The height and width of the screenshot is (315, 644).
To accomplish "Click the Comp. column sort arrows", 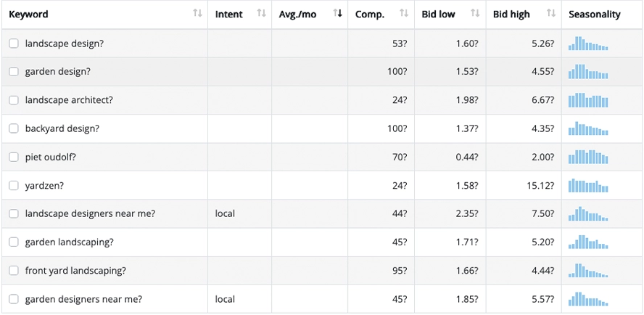I will 404,14.
